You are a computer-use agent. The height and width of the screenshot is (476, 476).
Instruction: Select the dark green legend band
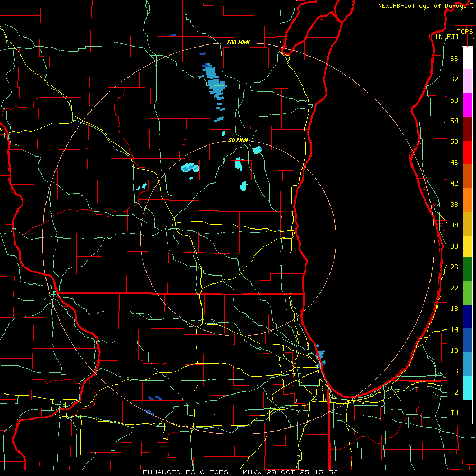click(467, 269)
